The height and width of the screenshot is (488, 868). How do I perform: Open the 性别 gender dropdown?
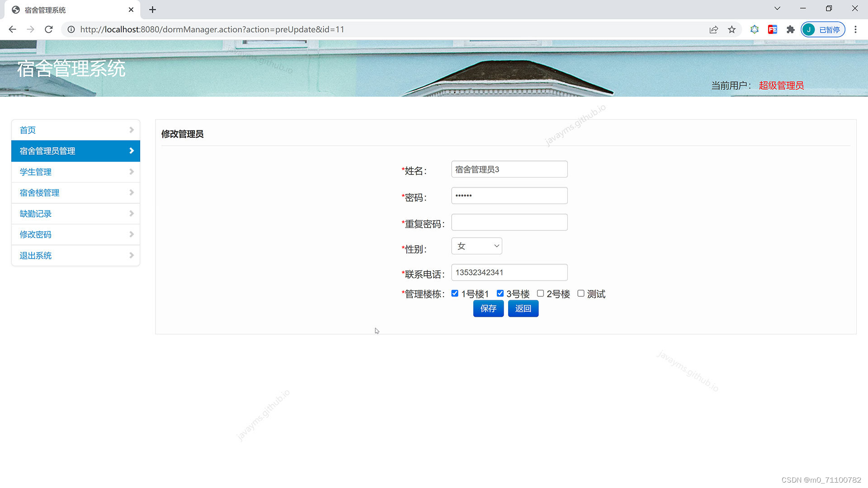click(476, 246)
